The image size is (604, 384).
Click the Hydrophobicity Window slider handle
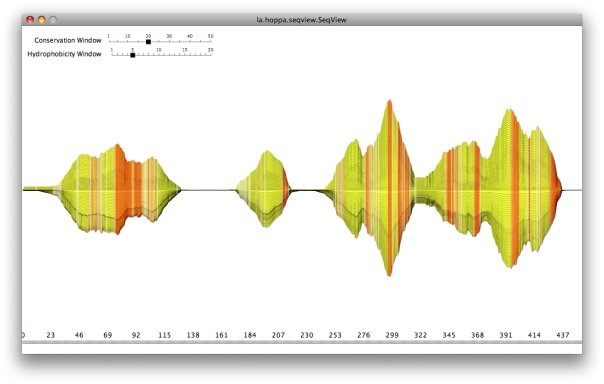point(133,55)
